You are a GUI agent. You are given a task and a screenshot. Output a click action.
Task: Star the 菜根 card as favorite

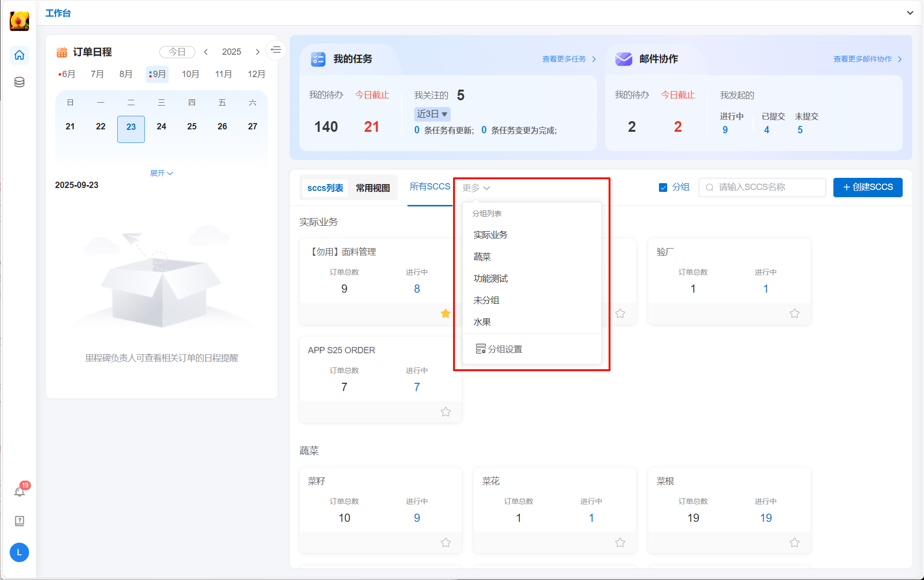click(x=794, y=543)
